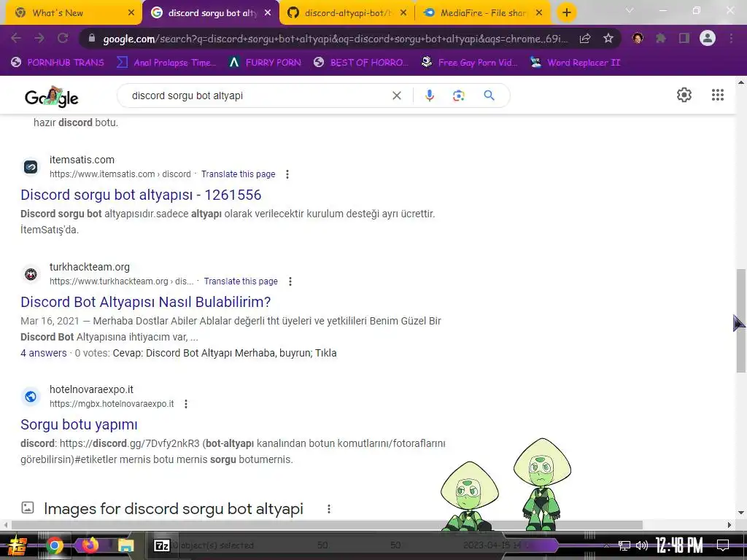This screenshot has height=560, width=747.
Task: Open more options for itemsatis.com result
Action: point(287,174)
